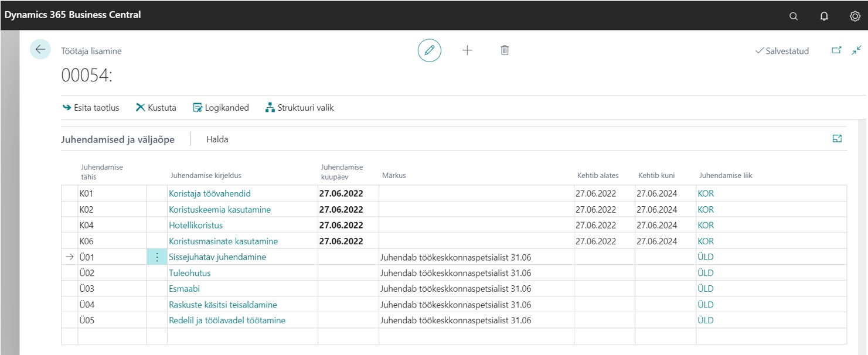Click KOR type link in K04 row

(706, 225)
